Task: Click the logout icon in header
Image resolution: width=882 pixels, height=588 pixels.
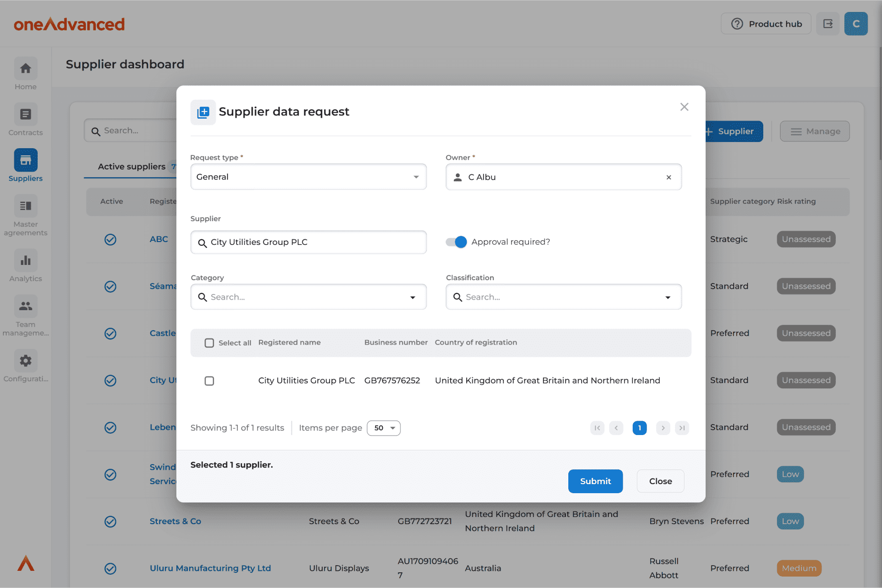Action: 828,24
